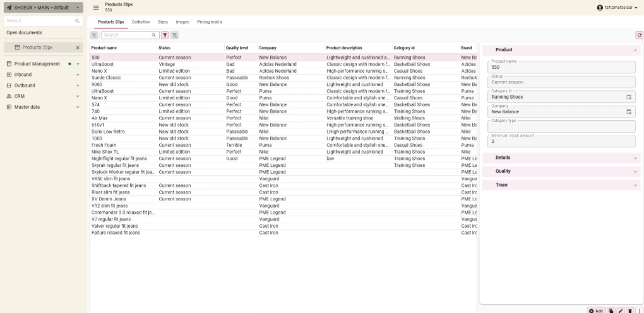This screenshot has width=644, height=313.
Task: Select the Dunk Low Retro row
Action: 283,132
